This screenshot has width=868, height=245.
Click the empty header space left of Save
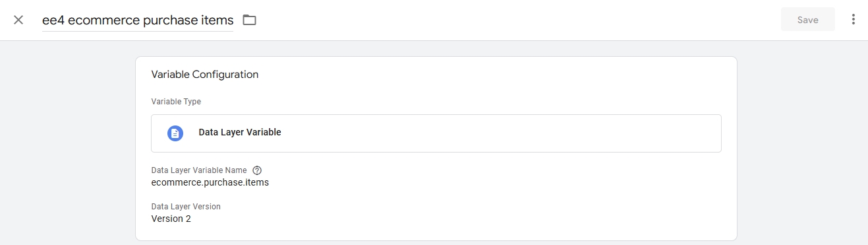coord(514,20)
